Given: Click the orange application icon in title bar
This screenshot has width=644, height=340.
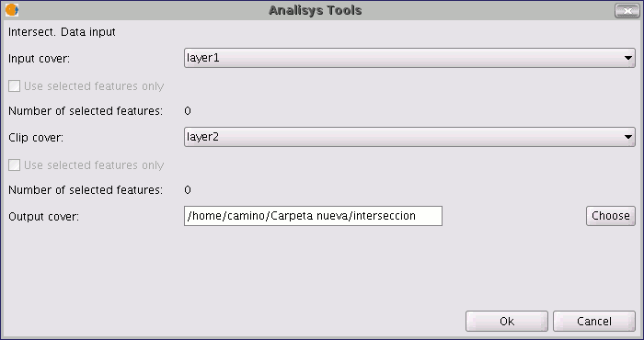Looking at the screenshot, I should tap(11, 10).
